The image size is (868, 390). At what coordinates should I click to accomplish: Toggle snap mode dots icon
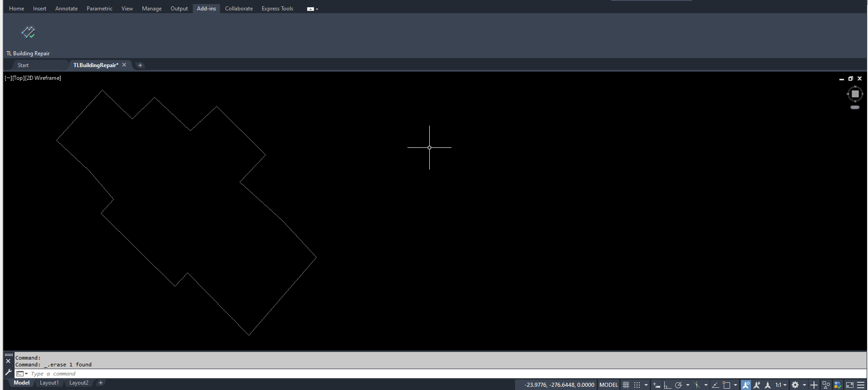click(637, 385)
